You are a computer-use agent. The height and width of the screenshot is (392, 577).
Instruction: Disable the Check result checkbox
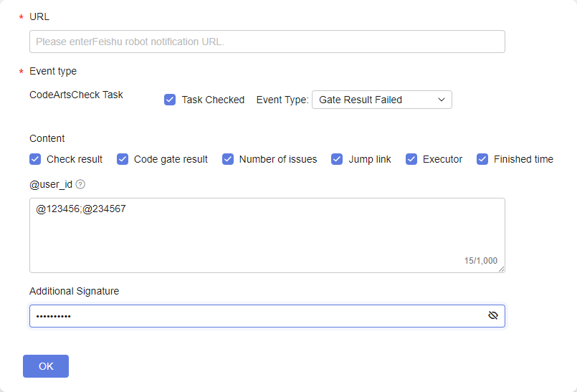35,159
